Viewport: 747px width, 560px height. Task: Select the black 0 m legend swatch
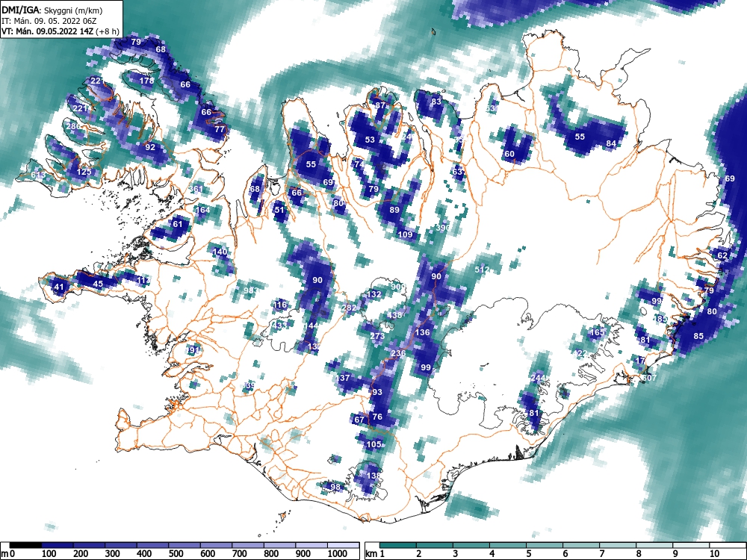(25, 545)
